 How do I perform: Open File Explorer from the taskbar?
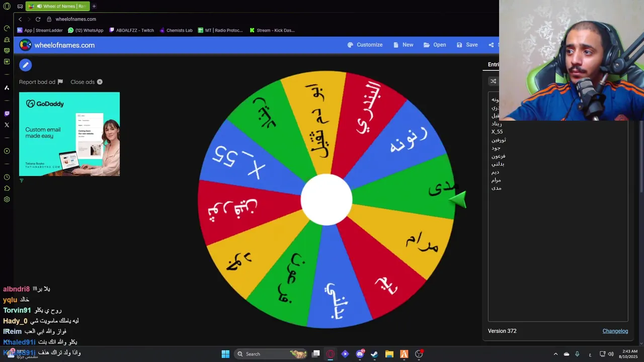coord(389,354)
